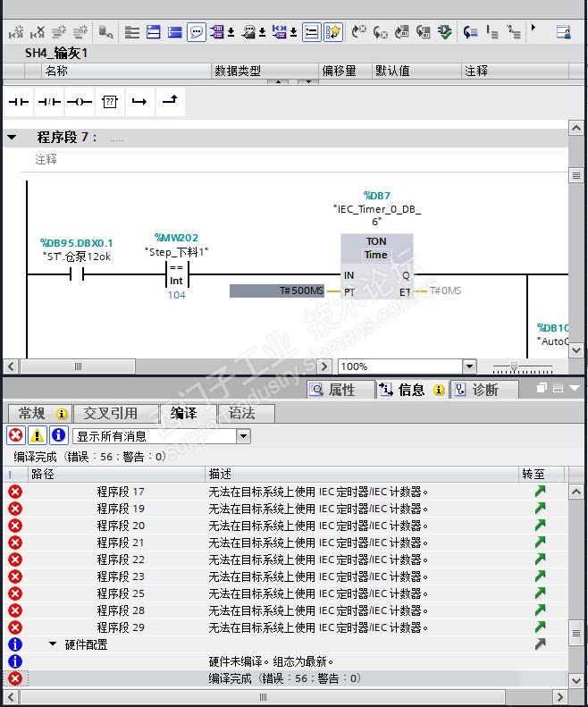The width and height of the screenshot is (588, 707).
Task: Collapse network 程序段 7
Action: (13, 137)
